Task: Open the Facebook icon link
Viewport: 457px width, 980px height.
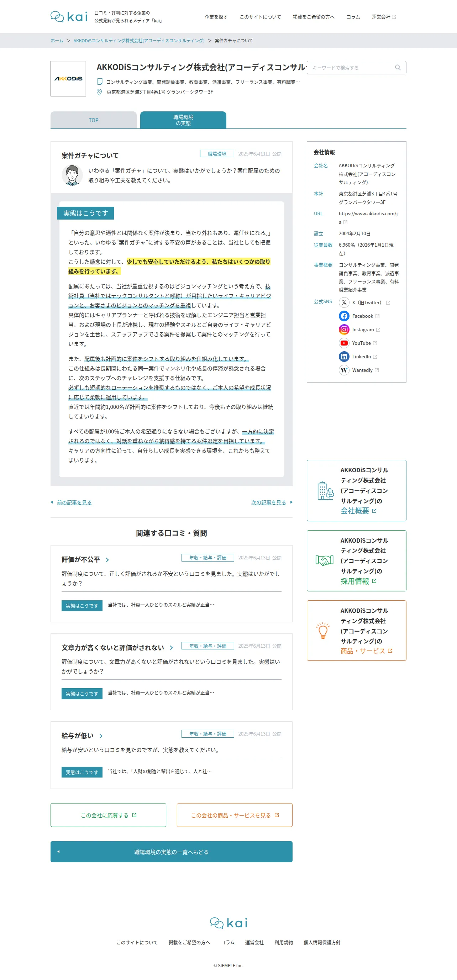Action: [x=343, y=316]
